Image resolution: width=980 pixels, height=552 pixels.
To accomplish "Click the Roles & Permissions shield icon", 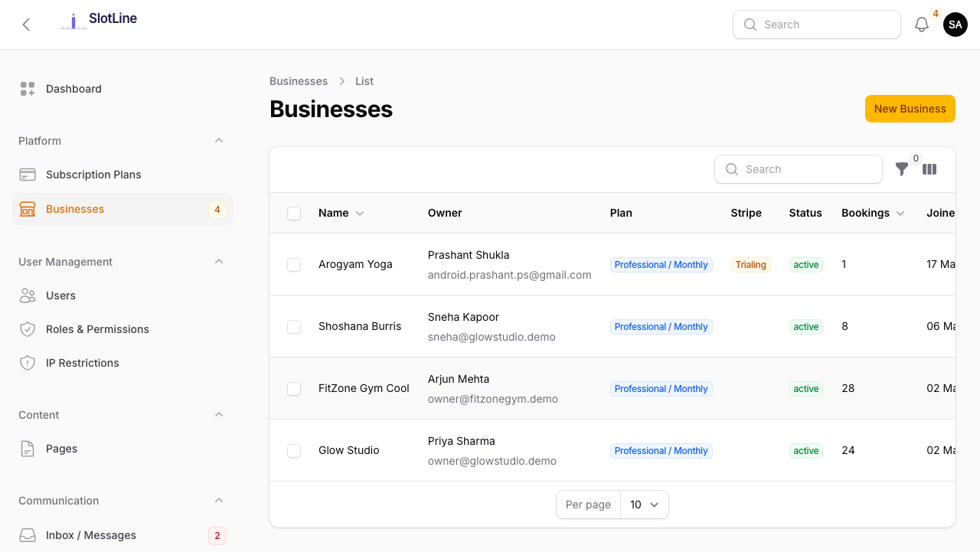I will [28, 329].
